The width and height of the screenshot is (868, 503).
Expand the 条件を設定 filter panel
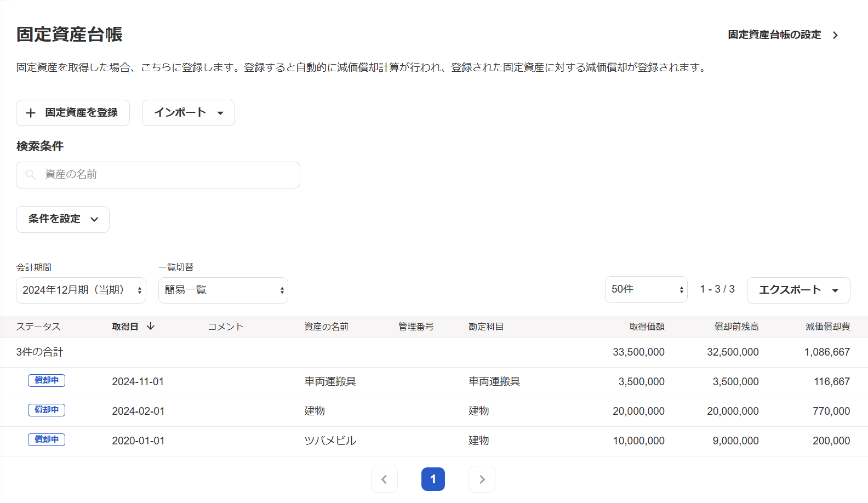click(62, 219)
